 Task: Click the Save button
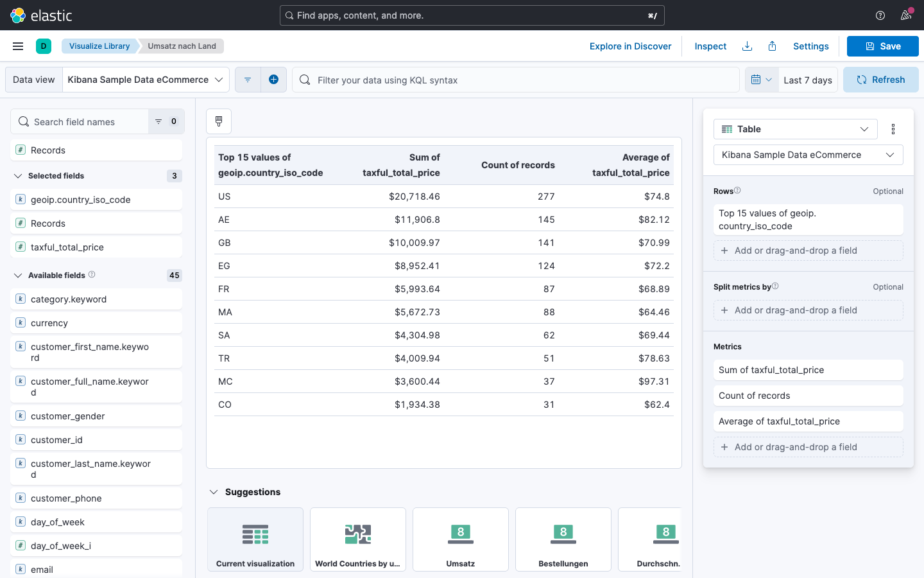pyautogui.click(x=882, y=46)
